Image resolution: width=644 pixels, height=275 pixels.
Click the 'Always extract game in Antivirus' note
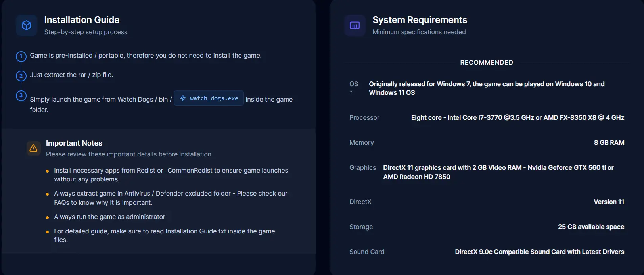(x=171, y=198)
